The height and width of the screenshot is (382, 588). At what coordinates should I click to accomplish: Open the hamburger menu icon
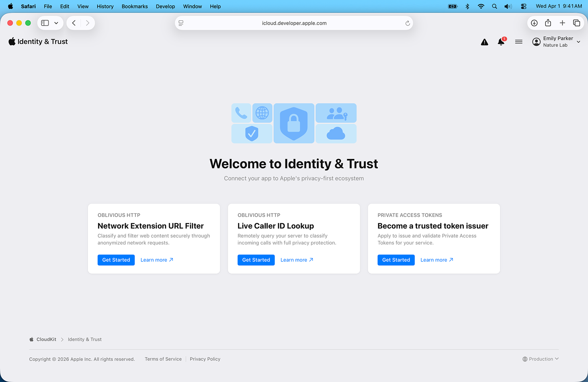[x=519, y=41]
